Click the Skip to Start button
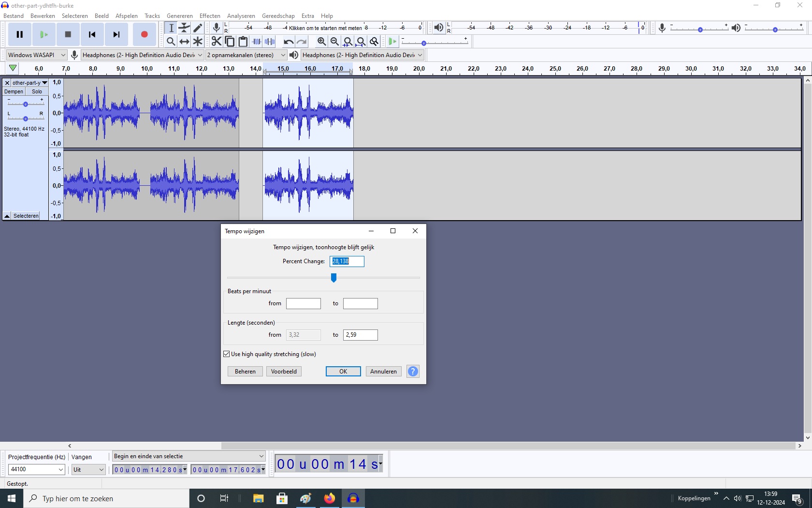 pyautogui.click(x=92, y=34)
